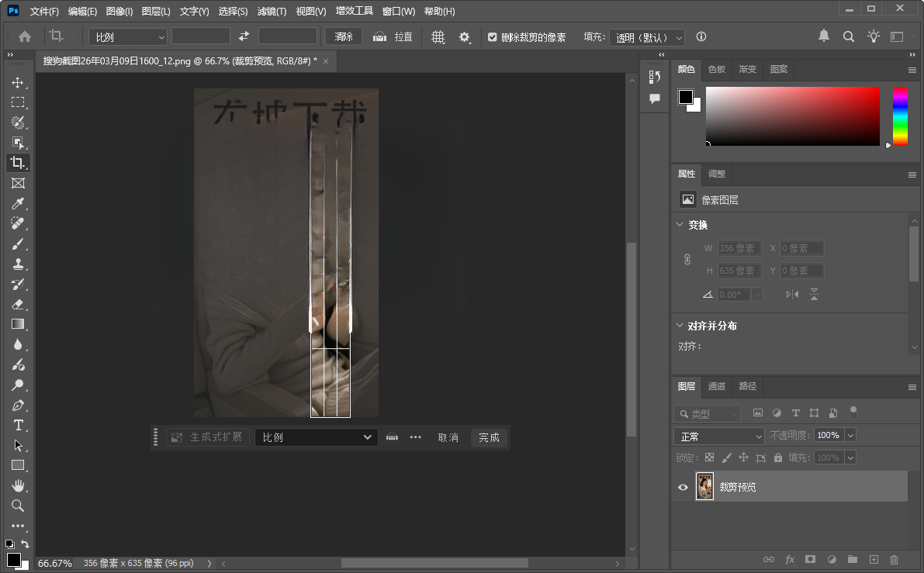Image resolution: width=924 pixels, height=573 pixels.
Task: Create a new layer
Action: point(874,560)
